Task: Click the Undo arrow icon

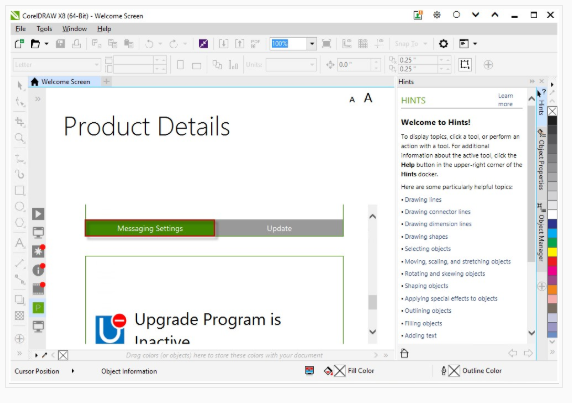Action: click(x=149, y=44)
